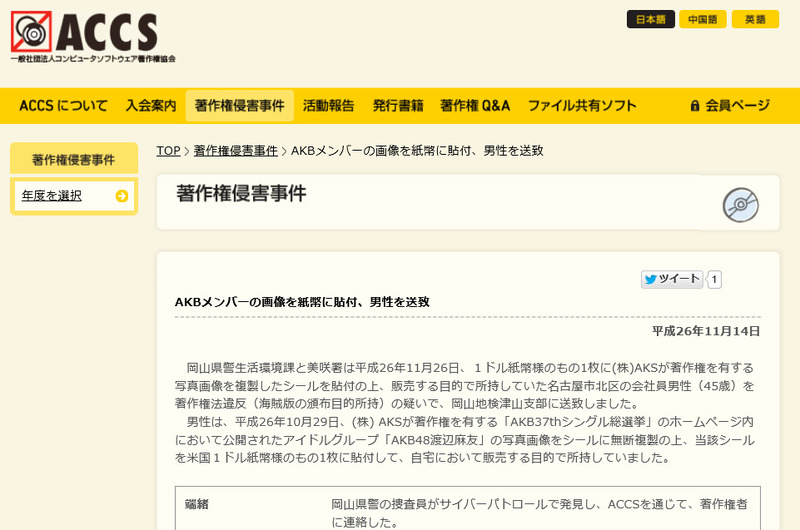Select the 著作権侵害事件 navigation tab
This screenshot has width=800, height=530.
point(239,106)
